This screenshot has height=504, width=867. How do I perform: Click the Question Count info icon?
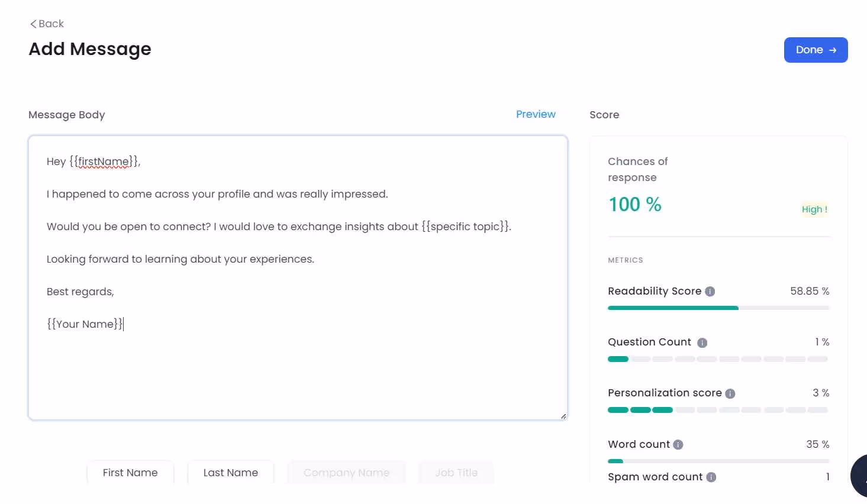[702, 343]
